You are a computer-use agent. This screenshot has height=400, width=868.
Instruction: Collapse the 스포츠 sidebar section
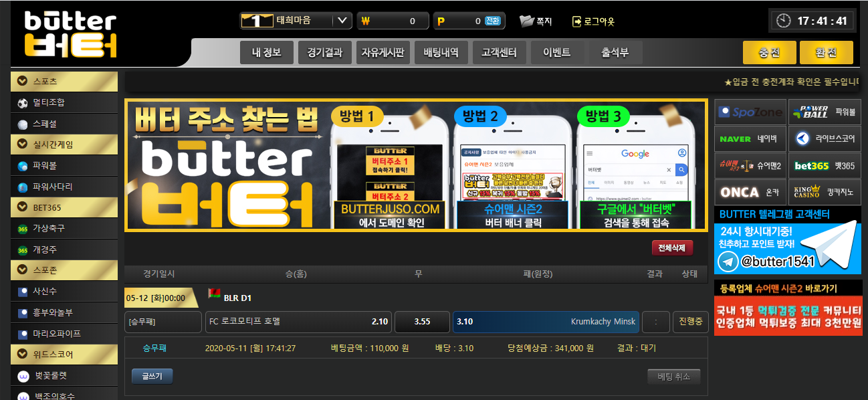[23, 81]
